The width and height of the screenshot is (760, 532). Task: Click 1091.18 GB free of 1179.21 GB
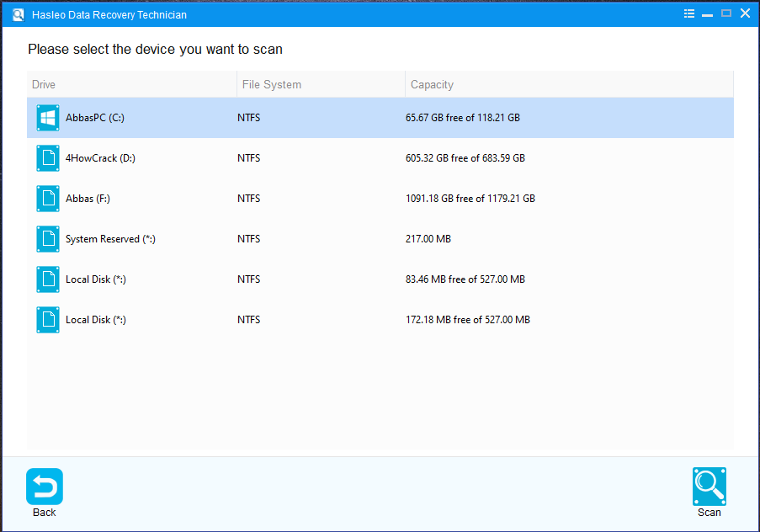click(470, 199)
